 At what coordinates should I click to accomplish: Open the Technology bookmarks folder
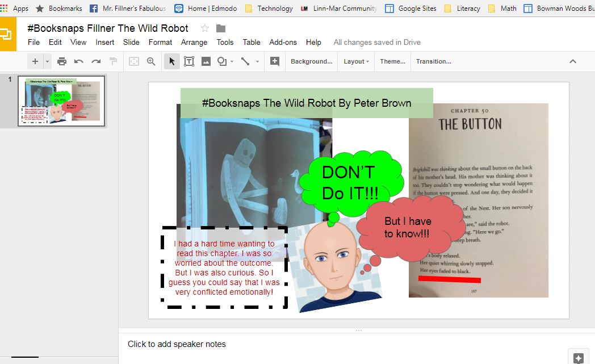point(269,9)
